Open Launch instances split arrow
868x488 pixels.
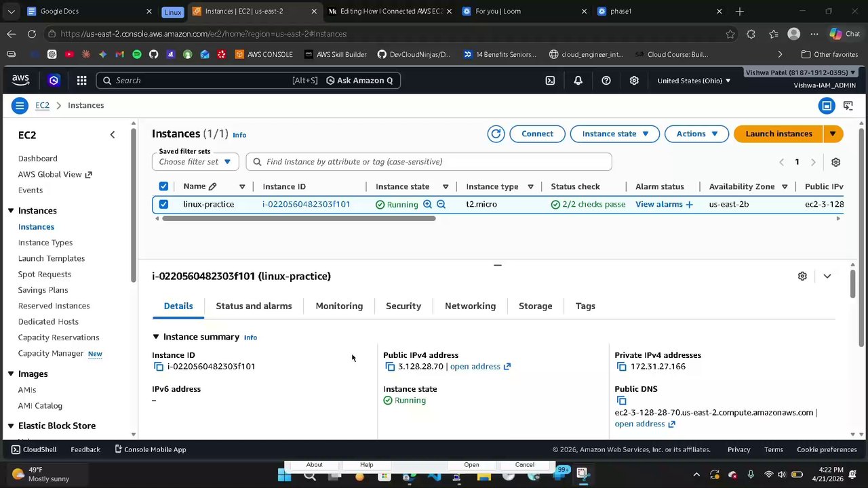point(833,134)
